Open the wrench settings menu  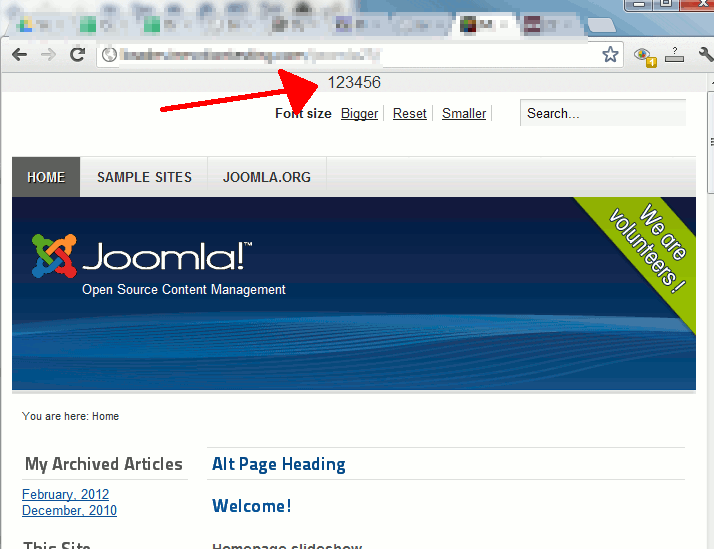706,55
